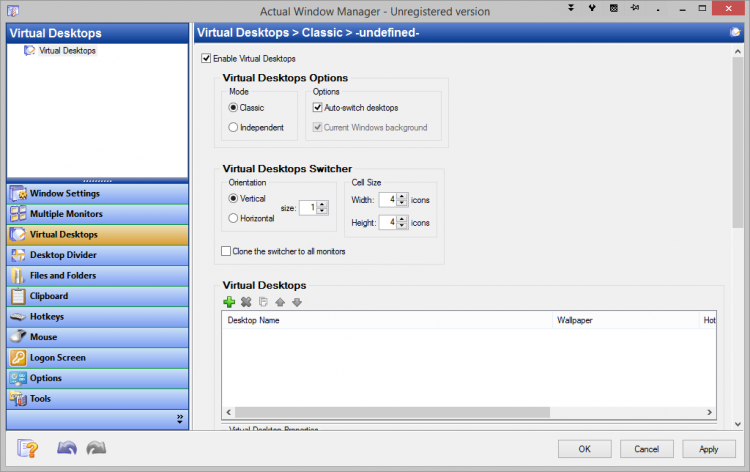750x472 pixels.
Task: Click the minimize-to-tray dot title bar icon
Action: (658, 10)
